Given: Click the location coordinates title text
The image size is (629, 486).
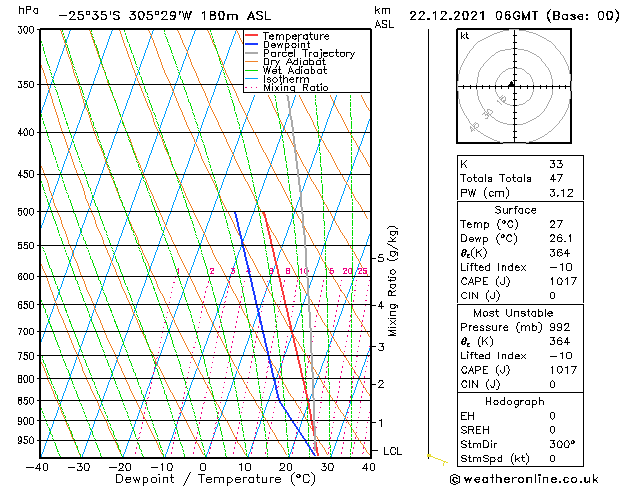Looking at the screenshot, I should coord(165,16).
